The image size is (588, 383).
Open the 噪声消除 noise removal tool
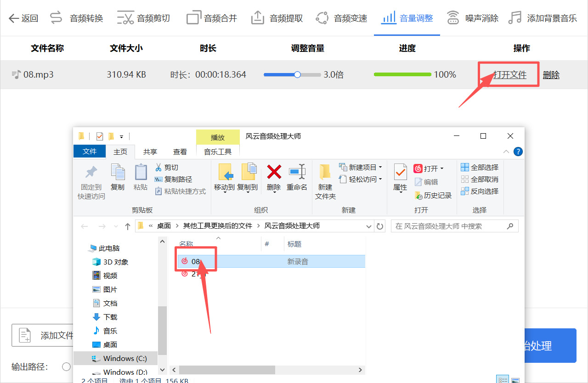tap(481, 17)
